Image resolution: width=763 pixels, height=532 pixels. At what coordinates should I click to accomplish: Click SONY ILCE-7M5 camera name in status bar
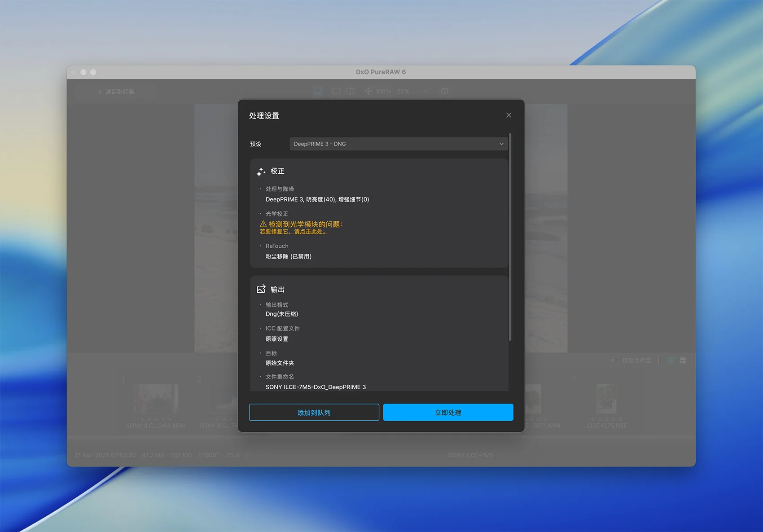(470, 455)
